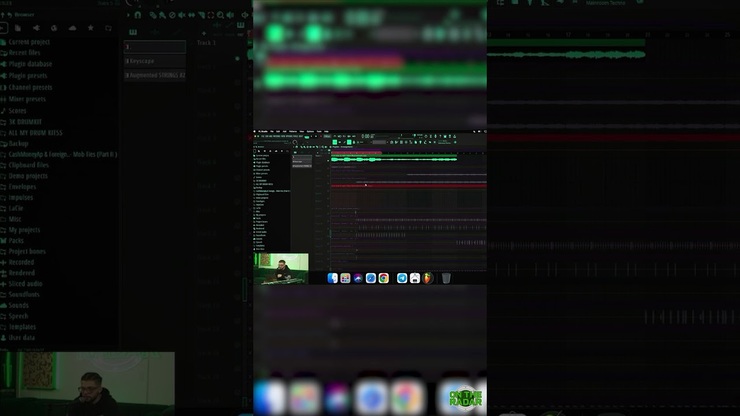Open the Current project browser entry
This screenshot has width=740, height=416.
[x=28, y=42]
